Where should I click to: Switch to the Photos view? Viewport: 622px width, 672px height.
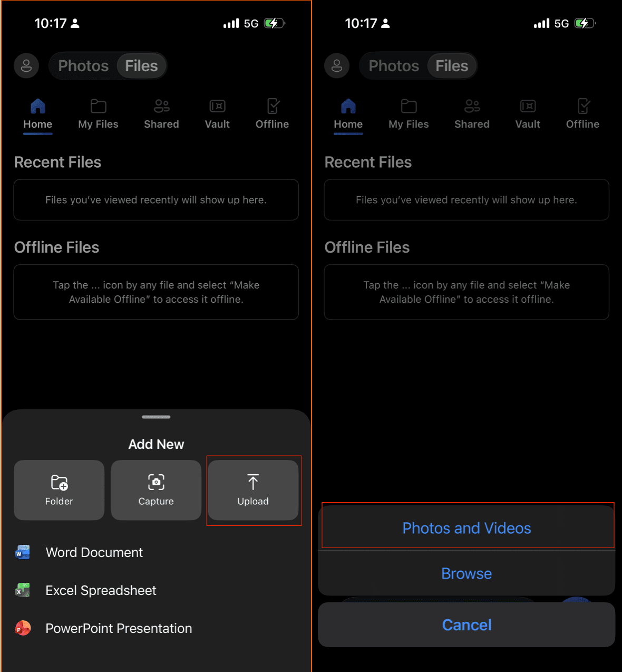coord(82,65)
